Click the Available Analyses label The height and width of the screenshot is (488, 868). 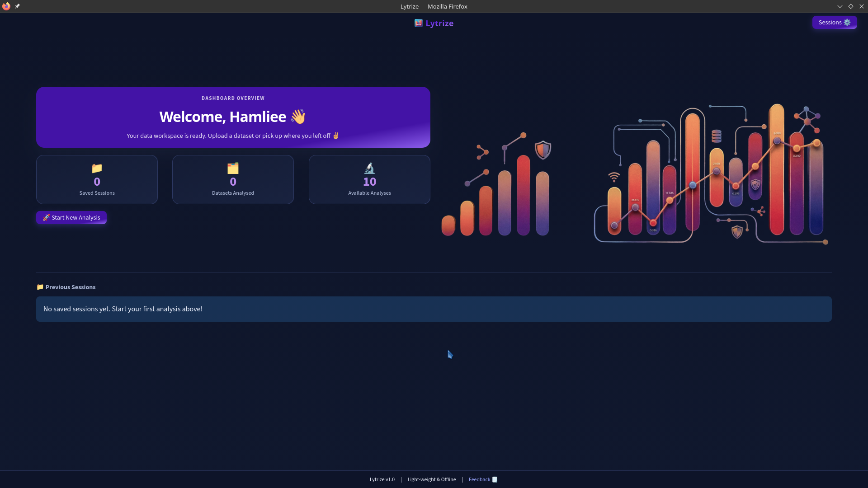coord(369,193)
